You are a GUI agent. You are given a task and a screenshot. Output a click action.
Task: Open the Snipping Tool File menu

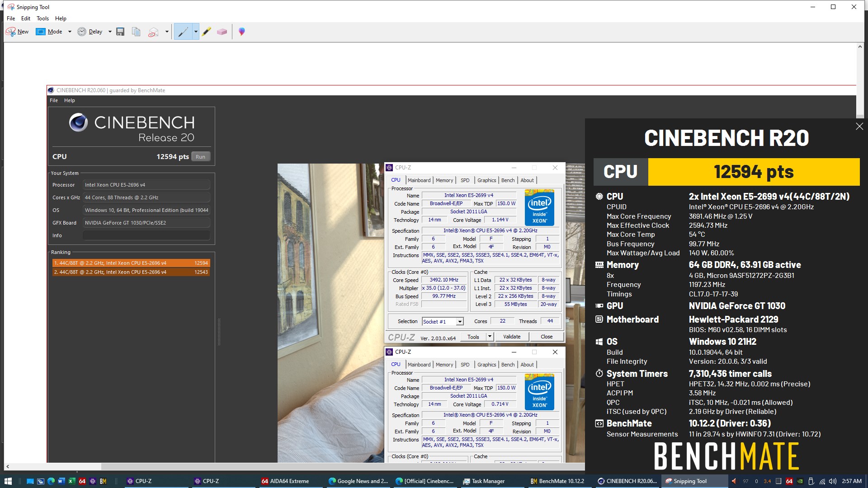[x=11, y=19]
